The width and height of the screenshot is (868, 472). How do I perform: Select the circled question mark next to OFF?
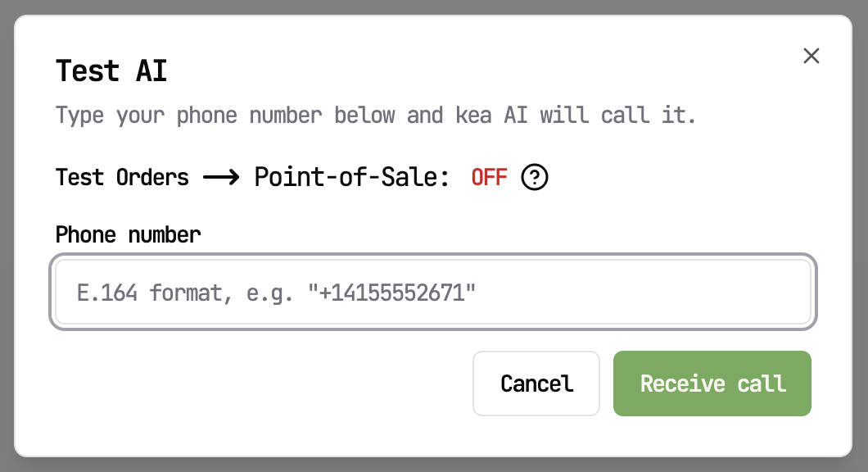536,177
